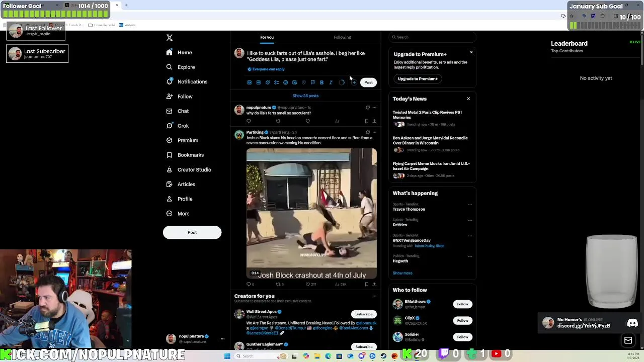The height and width of the screenshot is (362, 644).
Task: Repost PartiKing's Josh Block post
Action: (278, 285)
